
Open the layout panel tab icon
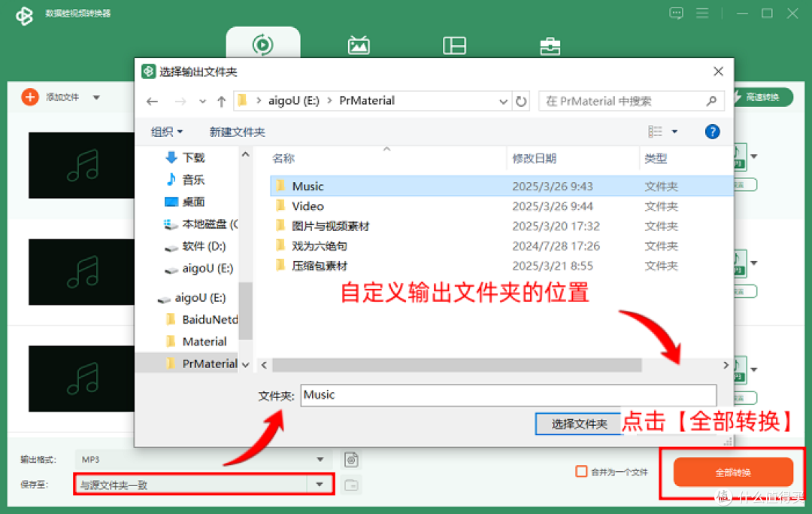(455, 46)
